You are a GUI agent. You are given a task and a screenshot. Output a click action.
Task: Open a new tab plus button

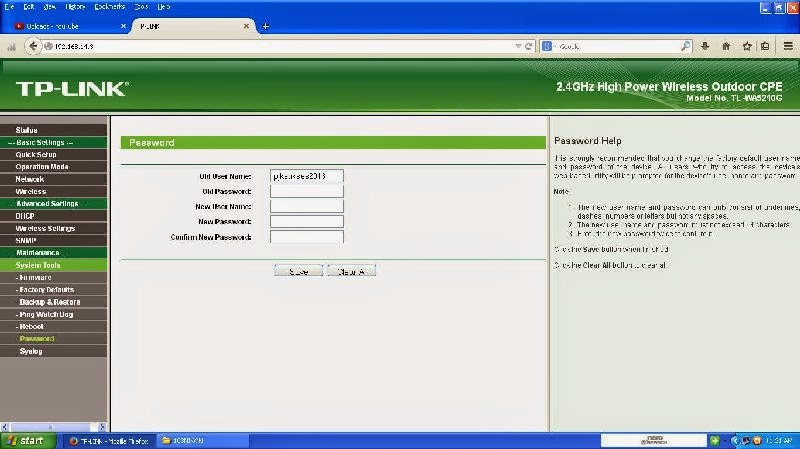pyautogui.click(x=265, y=26)
